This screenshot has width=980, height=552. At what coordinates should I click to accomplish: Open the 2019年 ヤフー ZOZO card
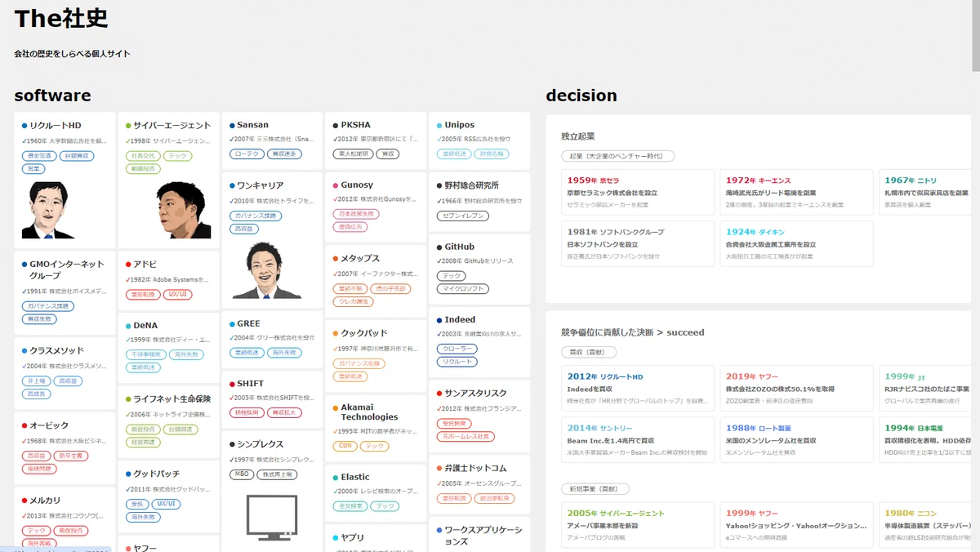coord(796,389)
